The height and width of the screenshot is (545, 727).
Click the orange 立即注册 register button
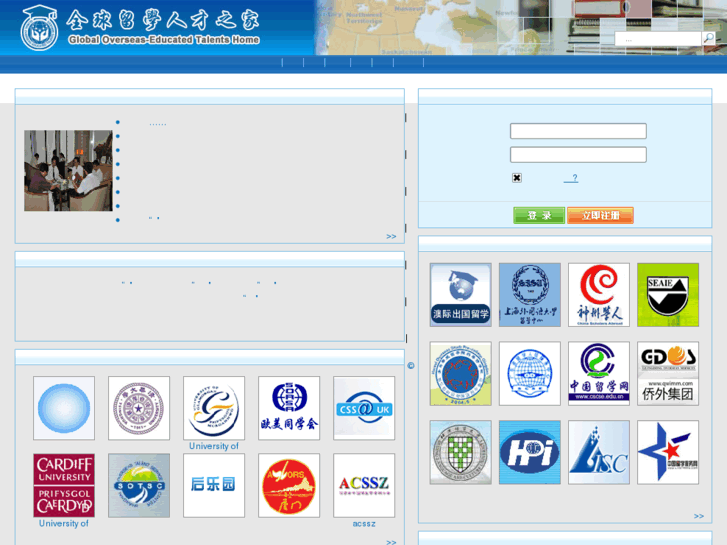click(x=600, y=215)
